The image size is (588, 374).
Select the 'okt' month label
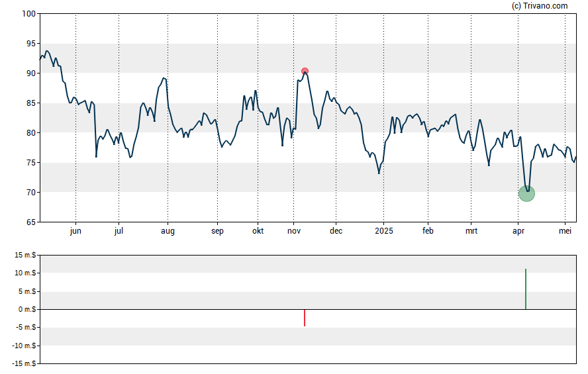258,231
